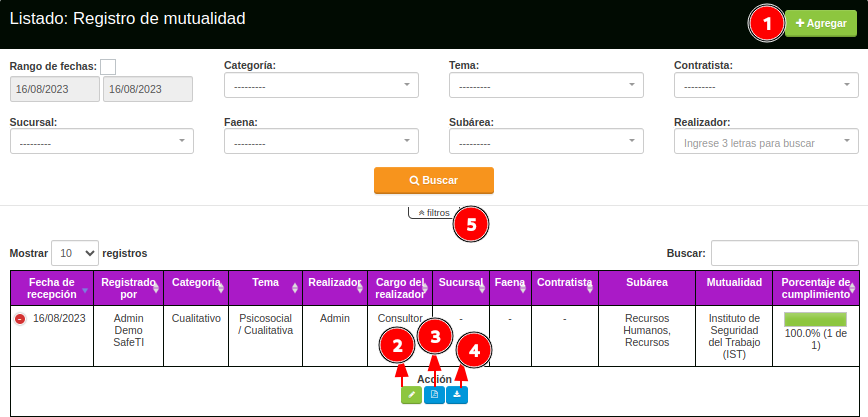Collapse the filtros panel tab
Image resolution: width=868 pixels, height=417 pixels.
[x=433, y=213]
